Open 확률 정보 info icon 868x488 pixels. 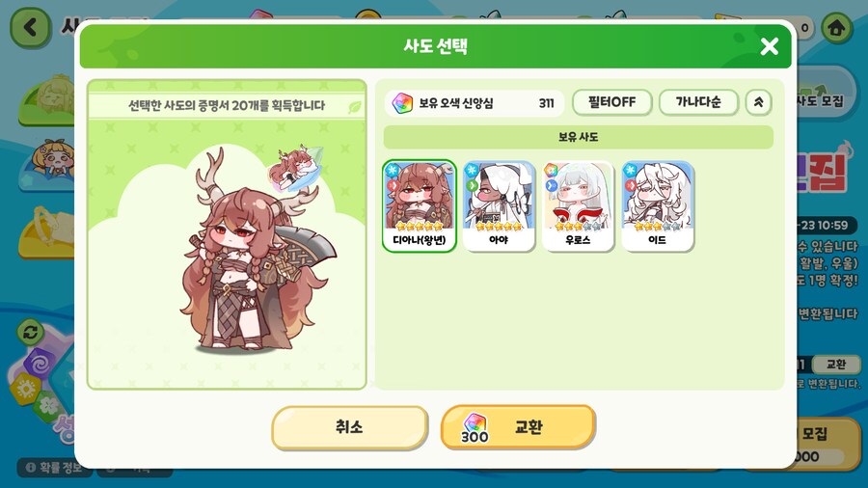click(x=31, y=468)
